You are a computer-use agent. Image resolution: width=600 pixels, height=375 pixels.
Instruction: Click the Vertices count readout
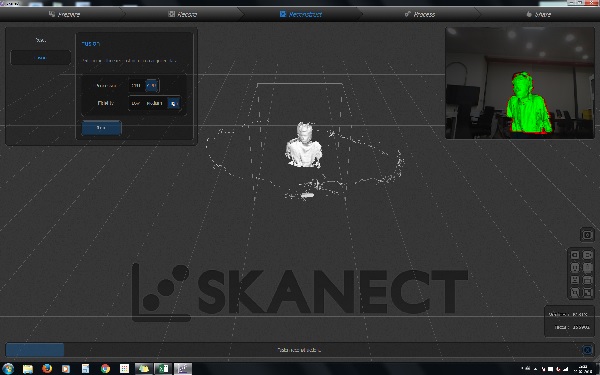coord(568,315)
